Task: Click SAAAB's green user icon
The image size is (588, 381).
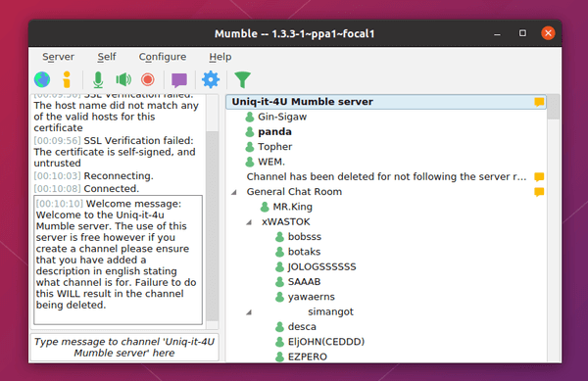Action: 279,282
